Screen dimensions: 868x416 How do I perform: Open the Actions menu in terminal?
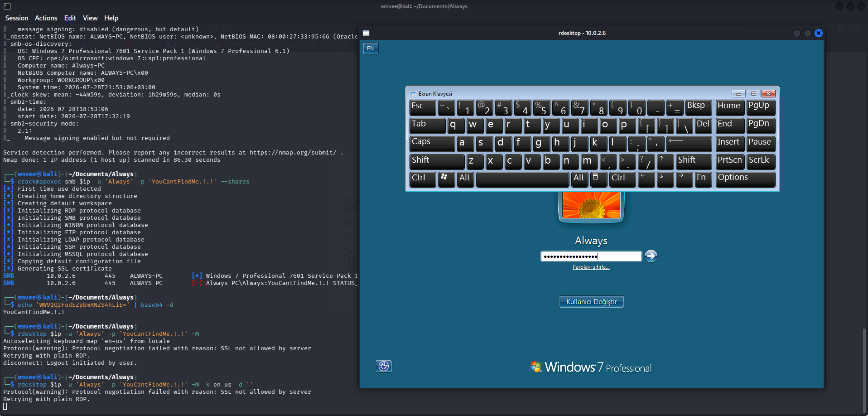46,18
